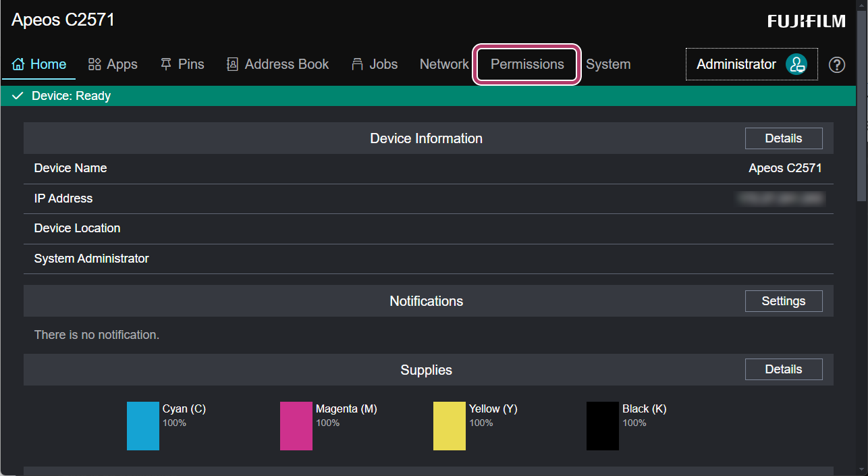Click the Yellow (Y) label
Viewport: 868px width, 476px height.
coord(493,409)
